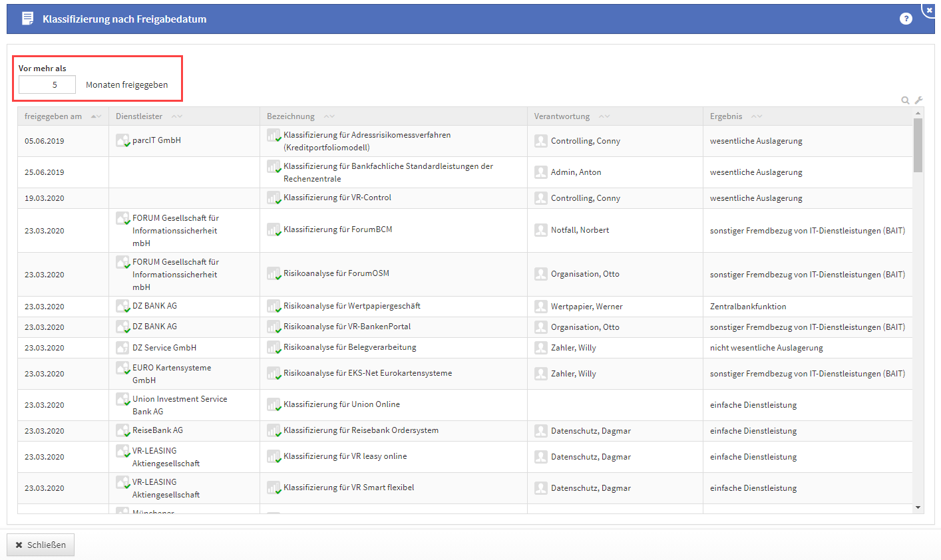Open Klassifizierung für ForumBCM entry
The height and width of the screenshot is (560, 941).
click(337, 229)
